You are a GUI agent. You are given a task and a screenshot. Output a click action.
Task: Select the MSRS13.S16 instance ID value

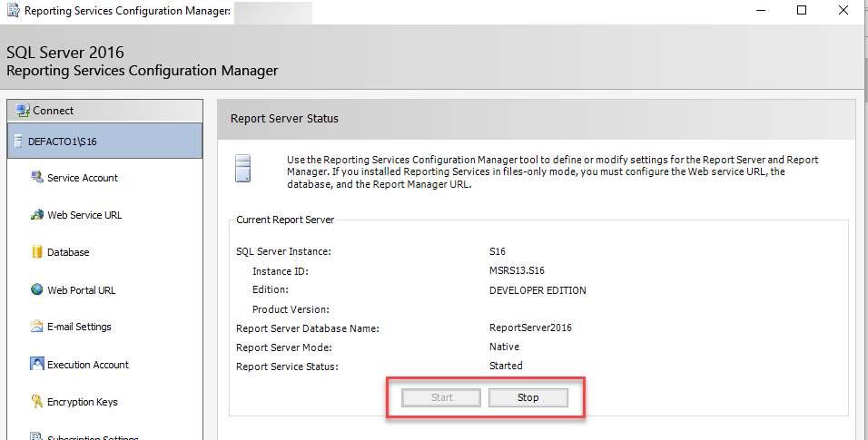click(x=517, y=270)
